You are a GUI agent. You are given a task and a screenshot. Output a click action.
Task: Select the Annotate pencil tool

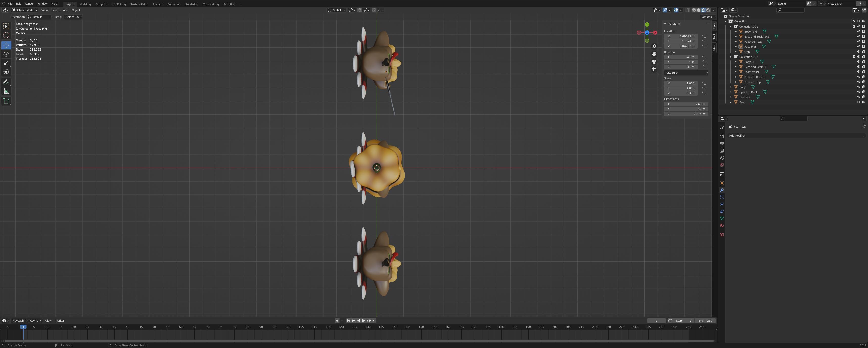6,82
